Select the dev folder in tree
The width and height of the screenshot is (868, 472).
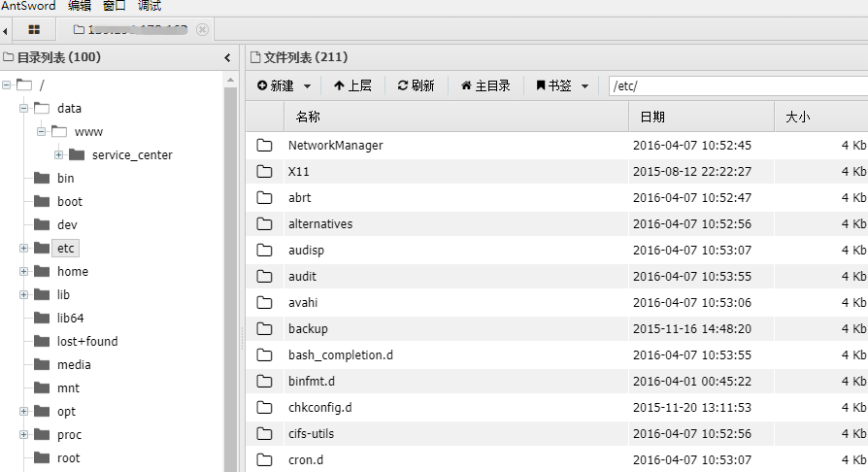point(67,225)
